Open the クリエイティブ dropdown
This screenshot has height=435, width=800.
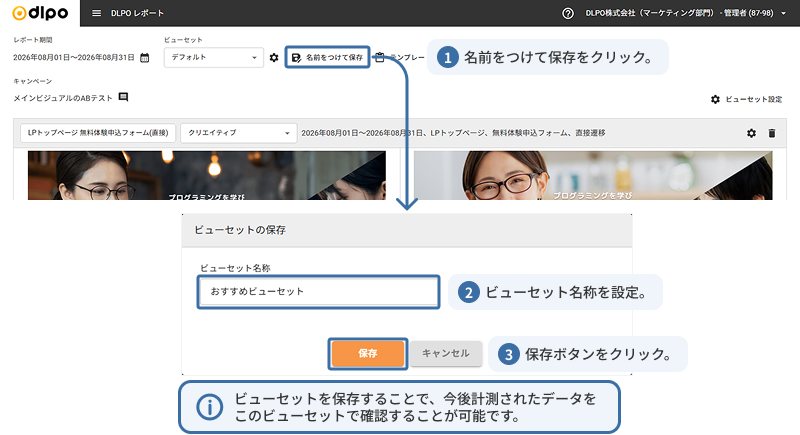[239, 133]
